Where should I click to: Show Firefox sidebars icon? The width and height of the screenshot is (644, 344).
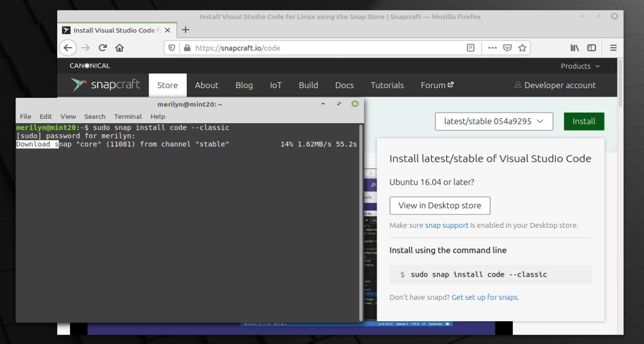coord(591,48)
